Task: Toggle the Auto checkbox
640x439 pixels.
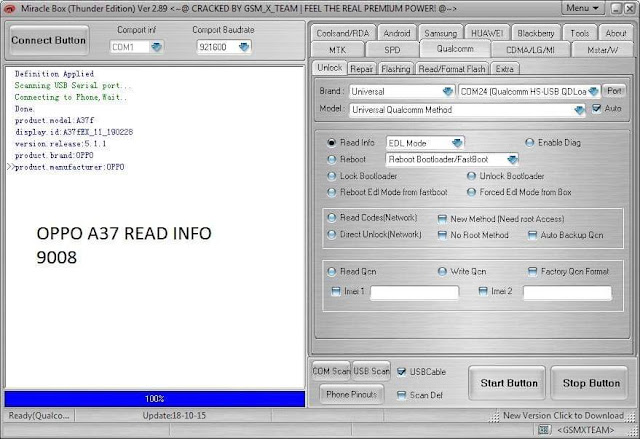Action: click(596, 109)
